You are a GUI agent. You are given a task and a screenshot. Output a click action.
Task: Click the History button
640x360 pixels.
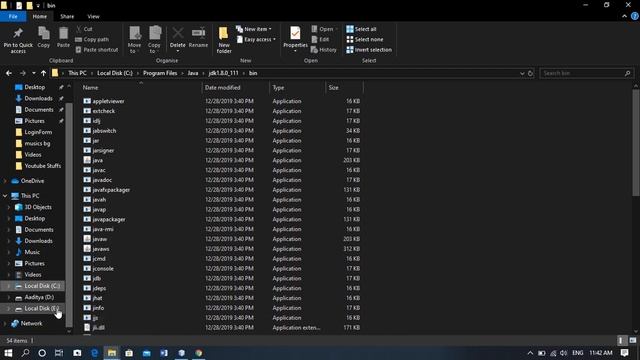click(324, 50)
